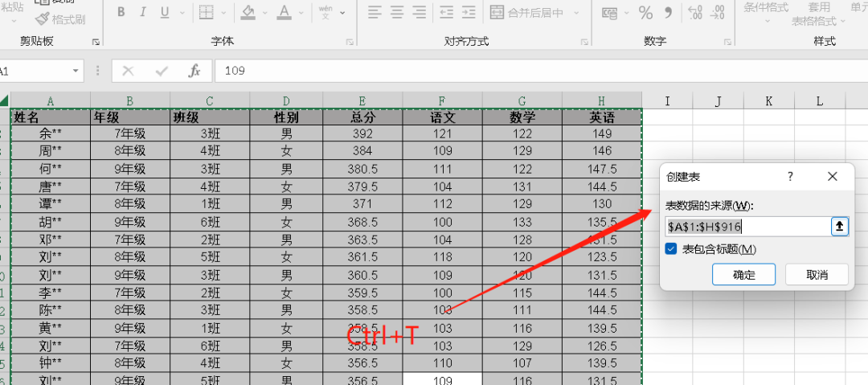Expand phonetic guide dropdown arrow
The height and width of the screenshot is (385, 868).
(342, 13)
